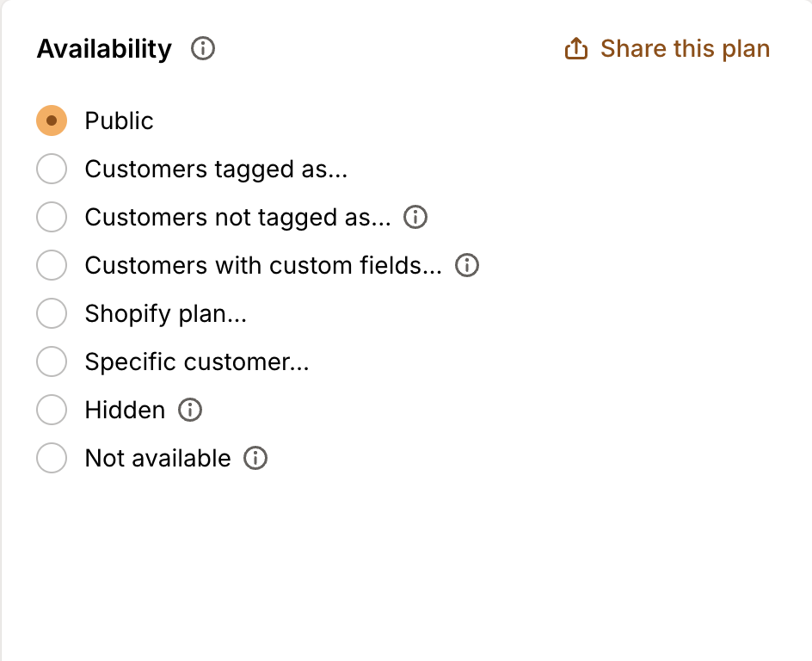The height and width of the screenshot is (661, 812).
Task: Click the 'Shopify plan...' label text
Action: (165, 314)
